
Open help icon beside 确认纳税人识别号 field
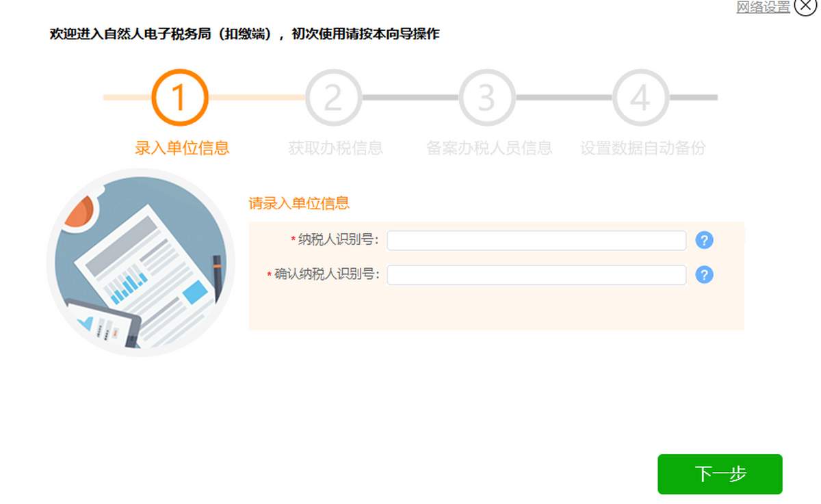(x=704, y=275)
